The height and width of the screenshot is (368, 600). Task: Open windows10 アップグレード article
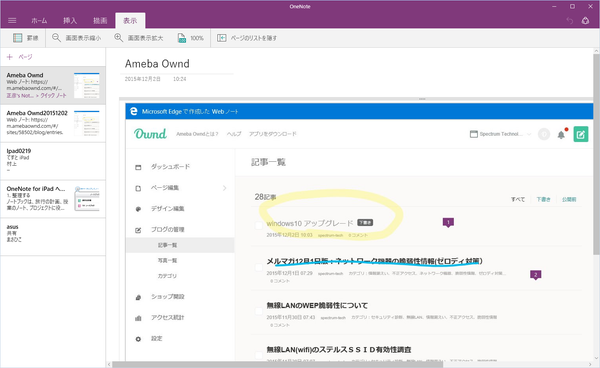(310, 223)
